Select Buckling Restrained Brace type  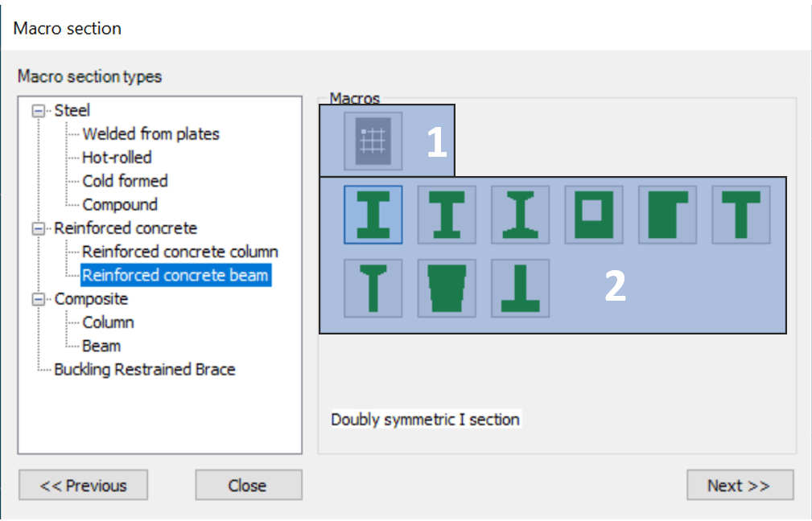145,369
